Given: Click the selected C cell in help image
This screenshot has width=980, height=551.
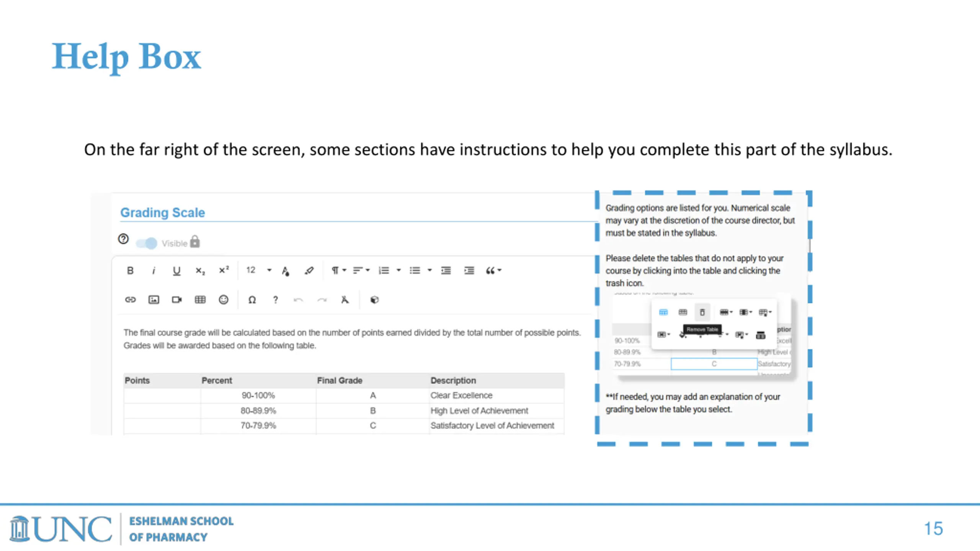Looking at the screenshot, I should coord(714,364).
